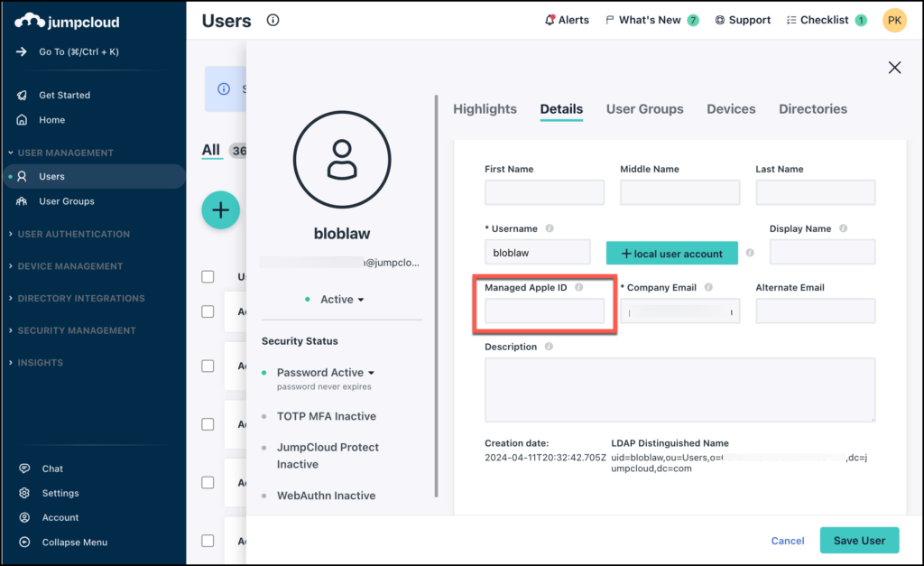Image resolution: width=924 pixels, height=566 pixels.
Task: Click the PK profile avatar
Action: 894,20
